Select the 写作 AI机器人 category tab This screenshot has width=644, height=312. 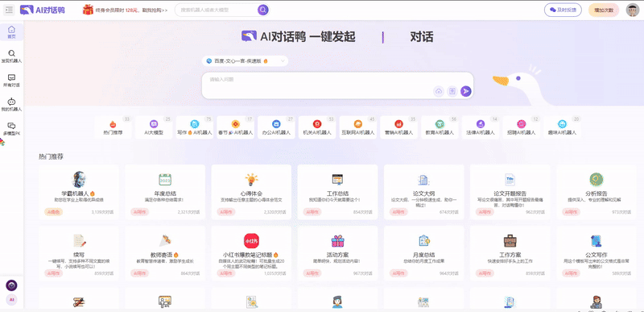coord(195,127)
